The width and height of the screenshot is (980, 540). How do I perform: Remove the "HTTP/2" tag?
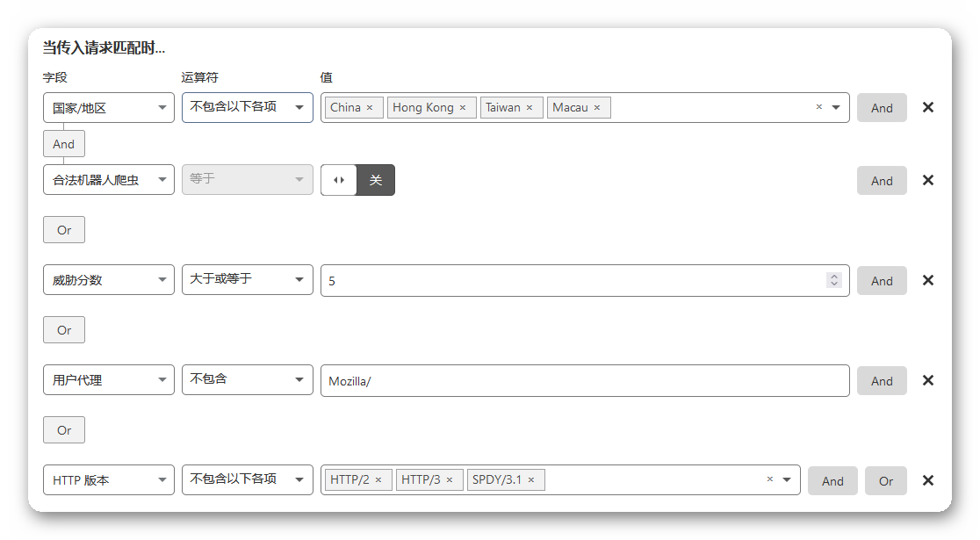pyautogui.click(x=379, y=479)
